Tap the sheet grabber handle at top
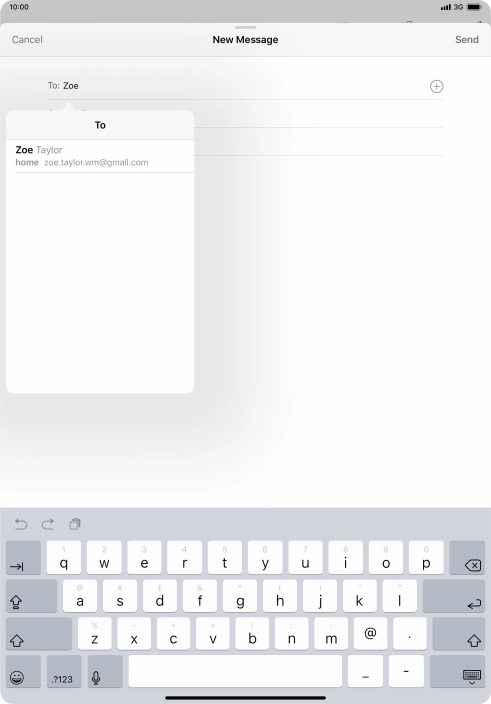The height and width of the screenshot is (704, 491). click(245, 27)
